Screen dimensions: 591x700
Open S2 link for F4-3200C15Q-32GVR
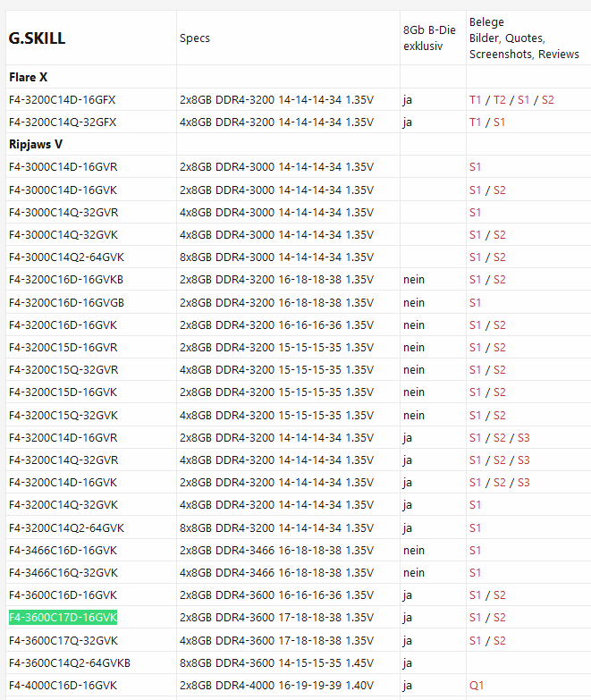(x=499, y=369)
